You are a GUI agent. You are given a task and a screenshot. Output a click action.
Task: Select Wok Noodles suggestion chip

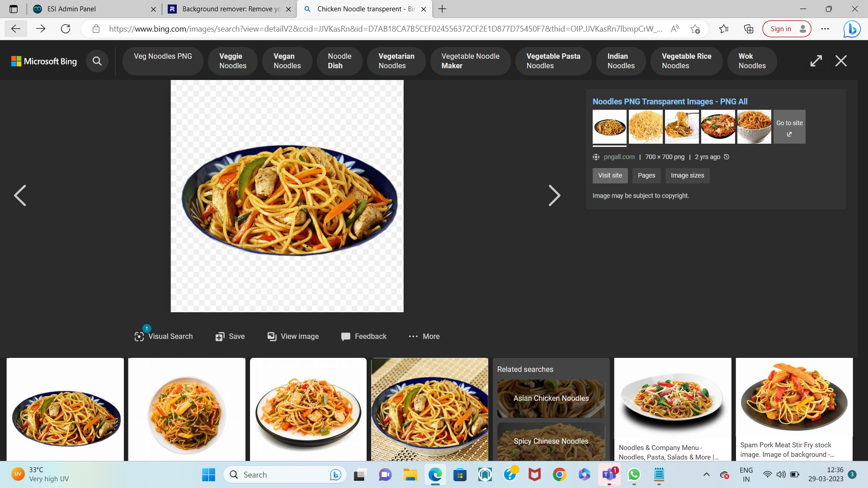752,61
